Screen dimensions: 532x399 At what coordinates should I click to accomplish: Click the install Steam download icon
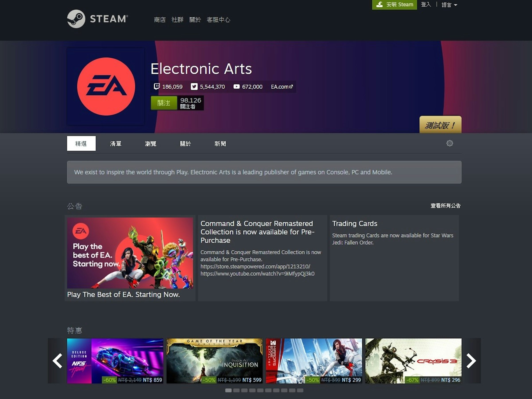point(379,5)
